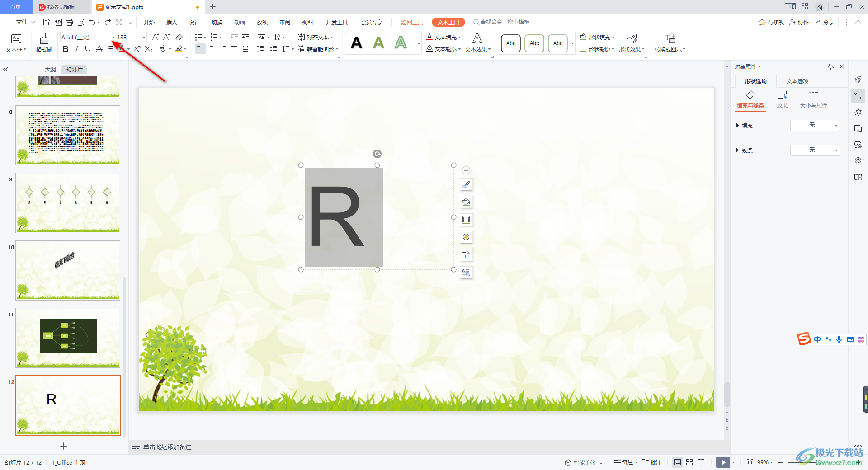868x470 pixels.
Task: Increase font size with A+ icon
Action: 156,37
